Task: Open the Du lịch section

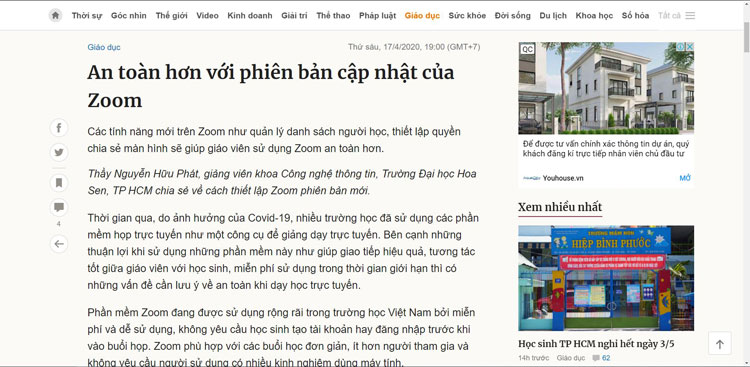Action: pyautogui.click(x=553, y=15)
